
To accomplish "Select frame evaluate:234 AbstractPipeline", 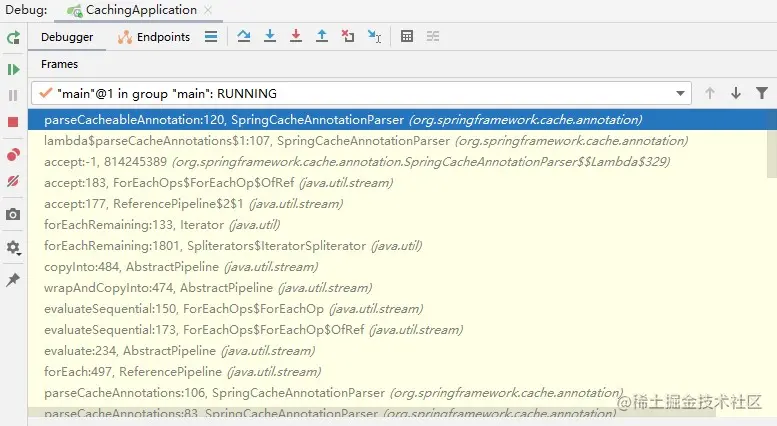I will 397,351.
